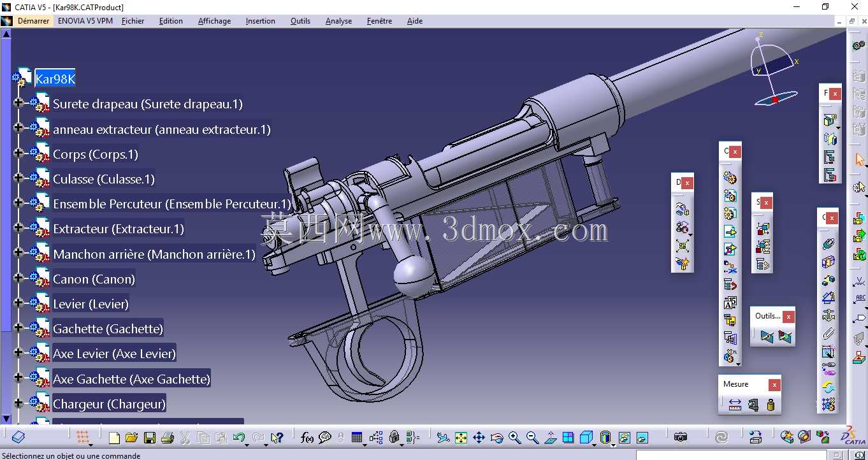Click the 3D compass in viewport
This screenshot has height=460, width=868.
(x=774, y=70)
